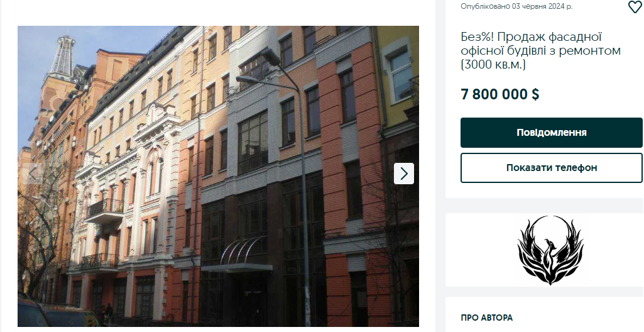
Task: Click the Повідомлення button
Action: tap(551, 133)
